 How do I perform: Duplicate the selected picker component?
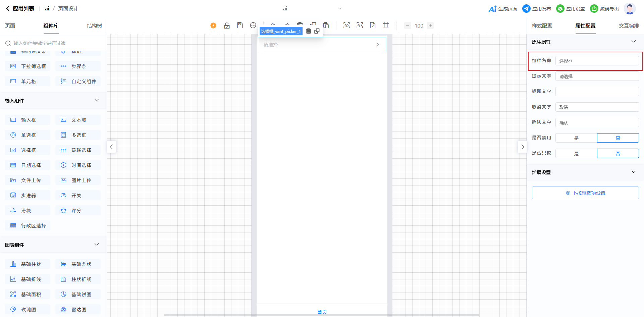317,31
